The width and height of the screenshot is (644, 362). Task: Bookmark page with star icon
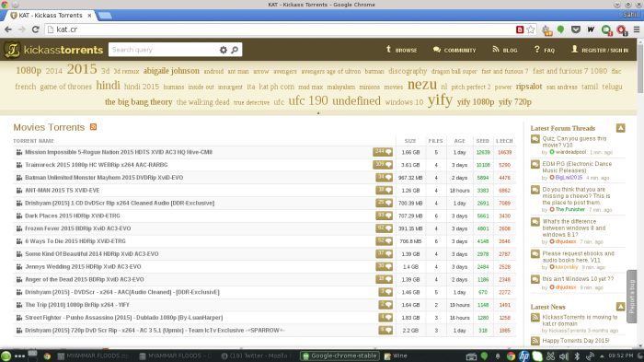point(531,29)
